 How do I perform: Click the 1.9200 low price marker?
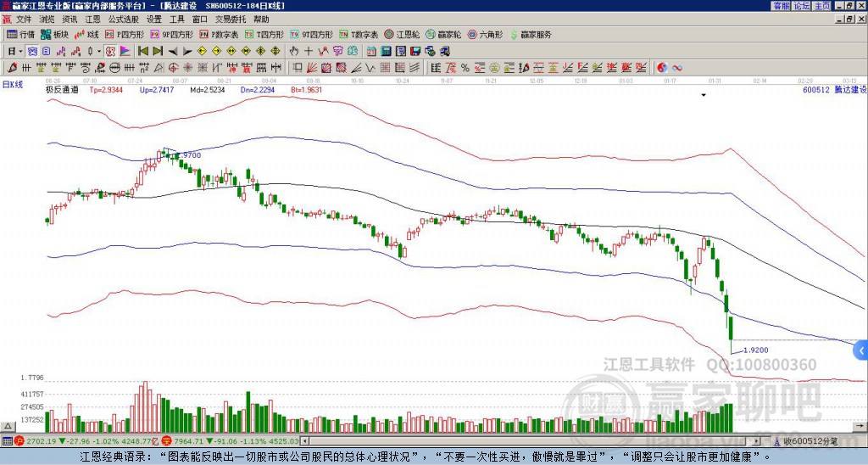pos(755,350)
